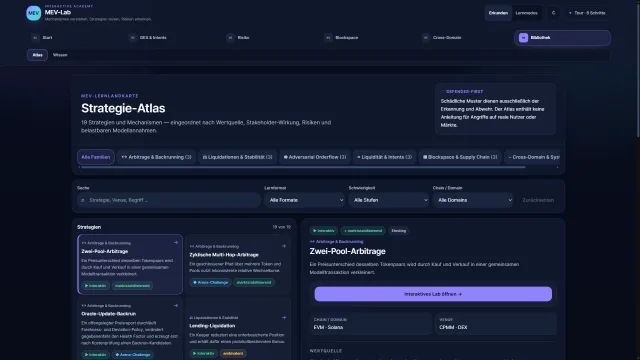Click Interaktiv badge on Lending-Liquidation card
The image size is (640, 360).
203,353
